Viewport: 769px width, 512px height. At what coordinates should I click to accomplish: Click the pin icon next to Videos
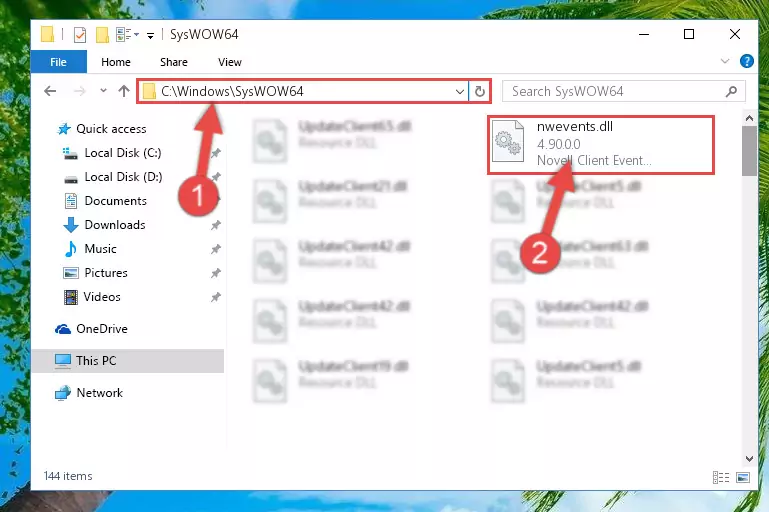[215, 297]
